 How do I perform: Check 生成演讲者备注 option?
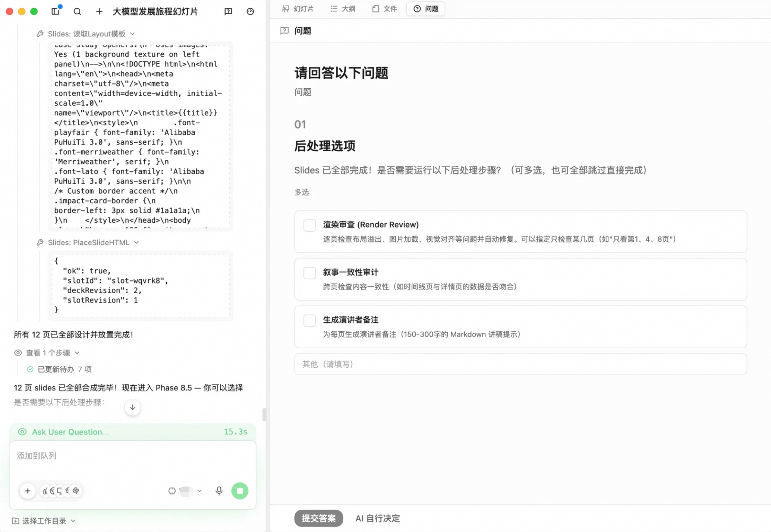coord(309,320)
